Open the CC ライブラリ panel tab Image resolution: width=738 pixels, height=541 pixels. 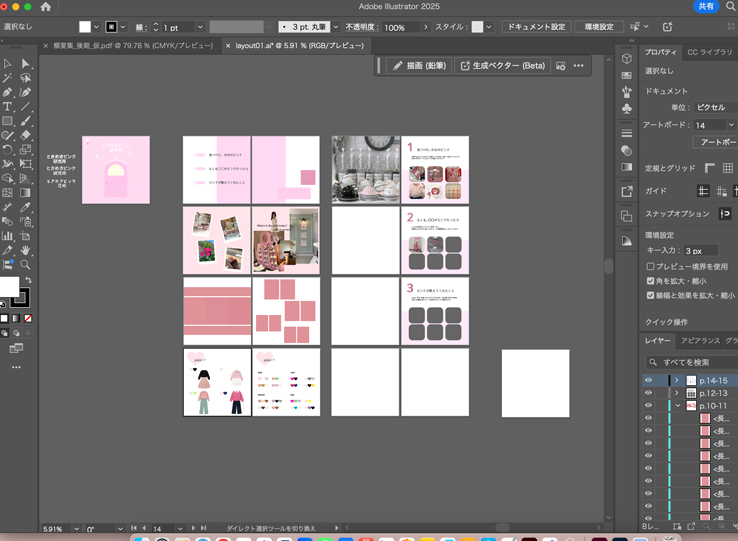tap(709, 52)
